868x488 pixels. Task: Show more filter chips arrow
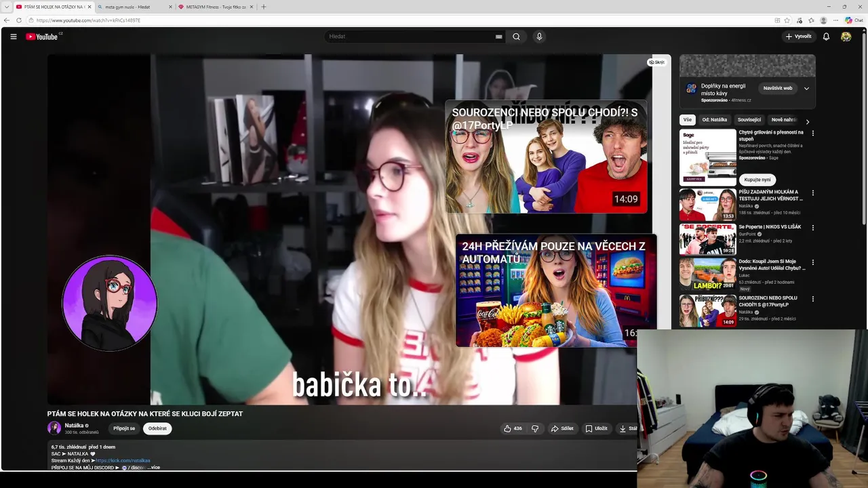coord(807,121)
